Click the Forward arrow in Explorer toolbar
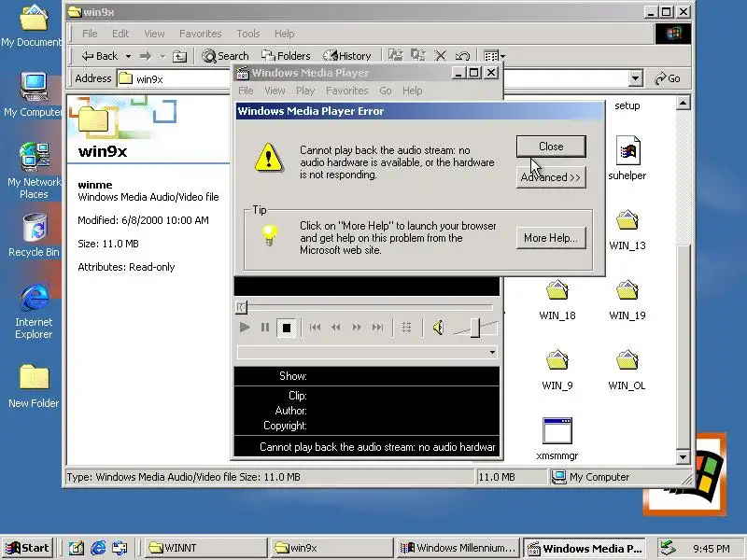Image resolution: width=747 pixels, height=560 pixels. [x=146, y=56]
